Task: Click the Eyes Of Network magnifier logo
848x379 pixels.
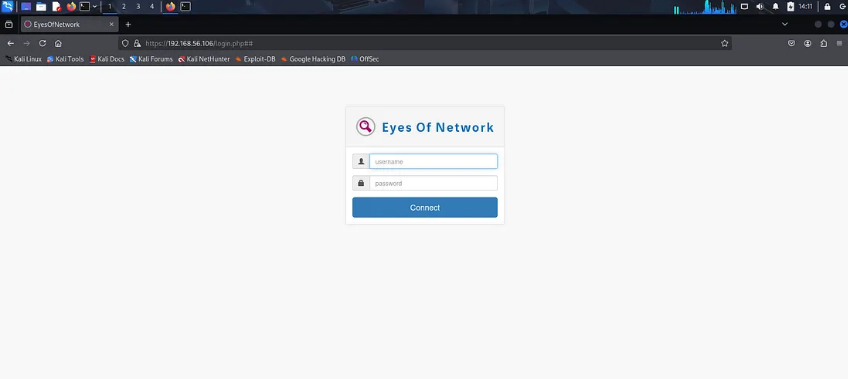Action: (366, 127)
